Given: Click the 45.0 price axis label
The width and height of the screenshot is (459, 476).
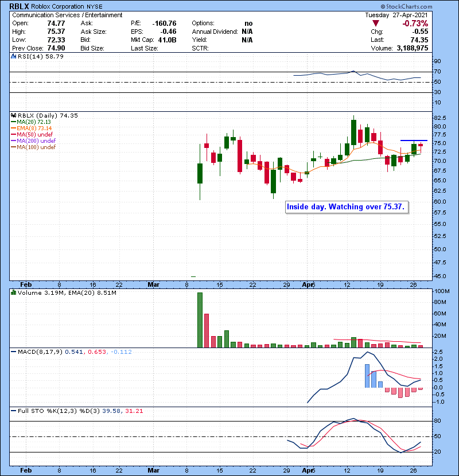Looking at the screenshot, I should coord(440,276).
